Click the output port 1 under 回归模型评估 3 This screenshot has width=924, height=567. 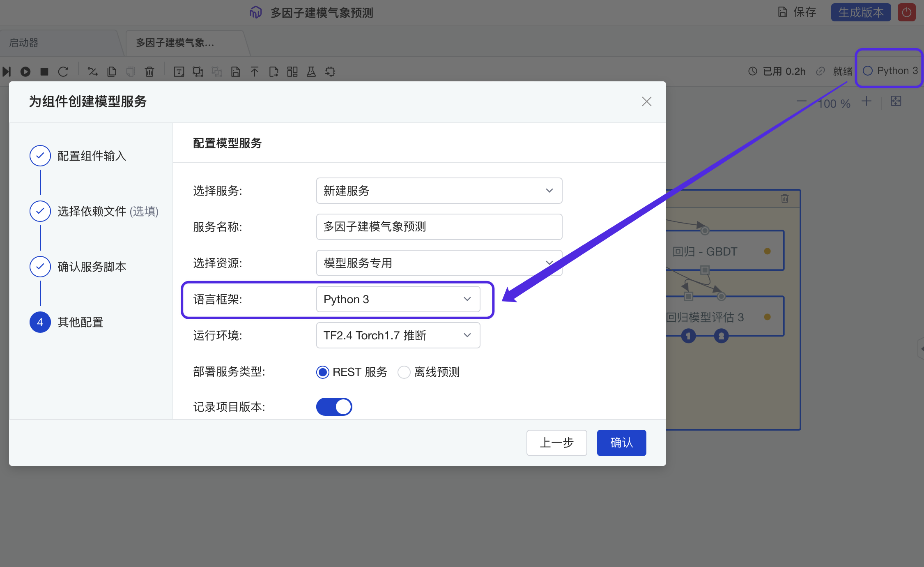689,336
